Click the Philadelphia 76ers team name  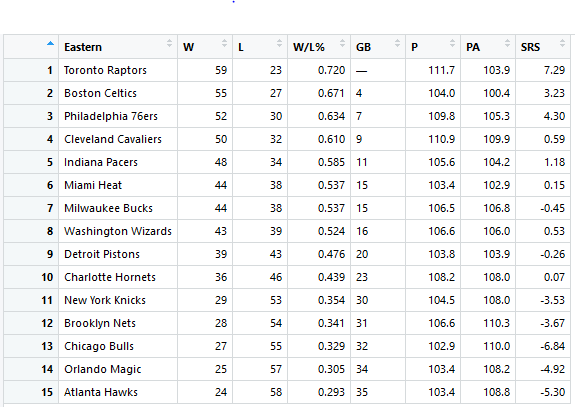[x=111, y=116]
